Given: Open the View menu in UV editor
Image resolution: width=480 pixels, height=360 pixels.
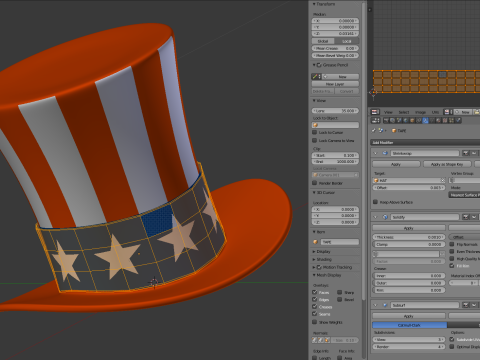Looking at the screenshot, I should (388, 112).
